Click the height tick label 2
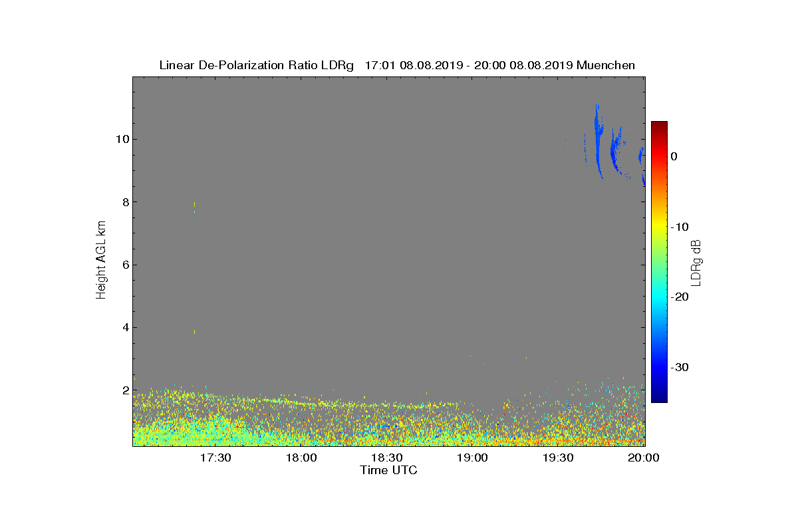The image size is (798, 532). pyautogui.click(x=124, y=390)
